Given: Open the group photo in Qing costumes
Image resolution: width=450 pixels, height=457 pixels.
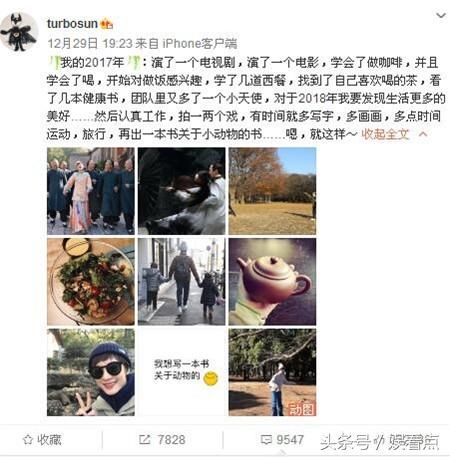Looking at the screenshot, I should pyautogui.click(x=91, y=191).
